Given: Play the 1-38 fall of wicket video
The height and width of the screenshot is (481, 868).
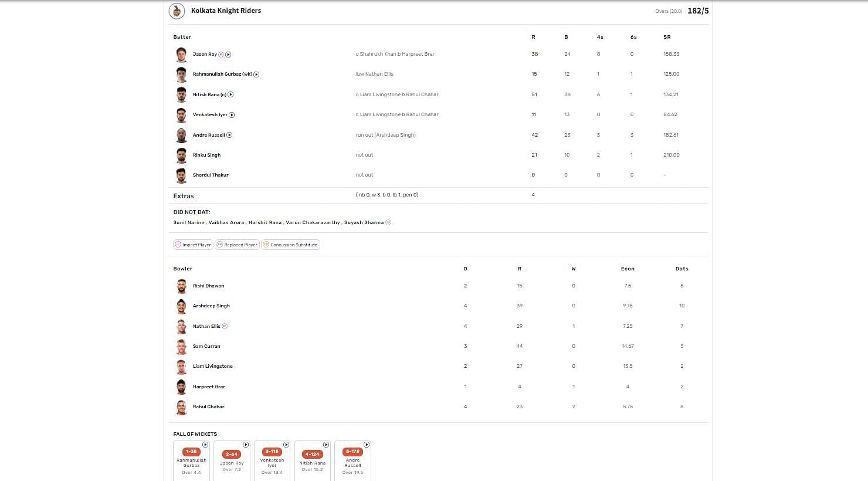Looking at the screenshot, I should tap(205, 445).
